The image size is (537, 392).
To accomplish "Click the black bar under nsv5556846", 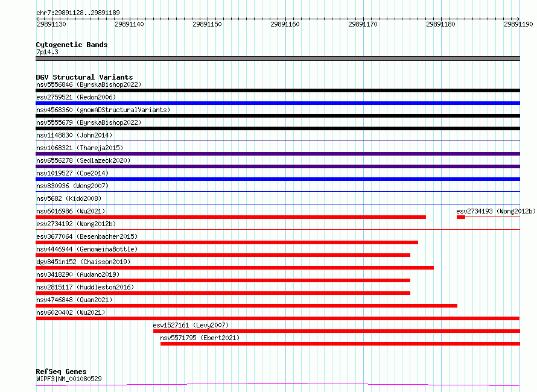I will [x=278, y=90].
